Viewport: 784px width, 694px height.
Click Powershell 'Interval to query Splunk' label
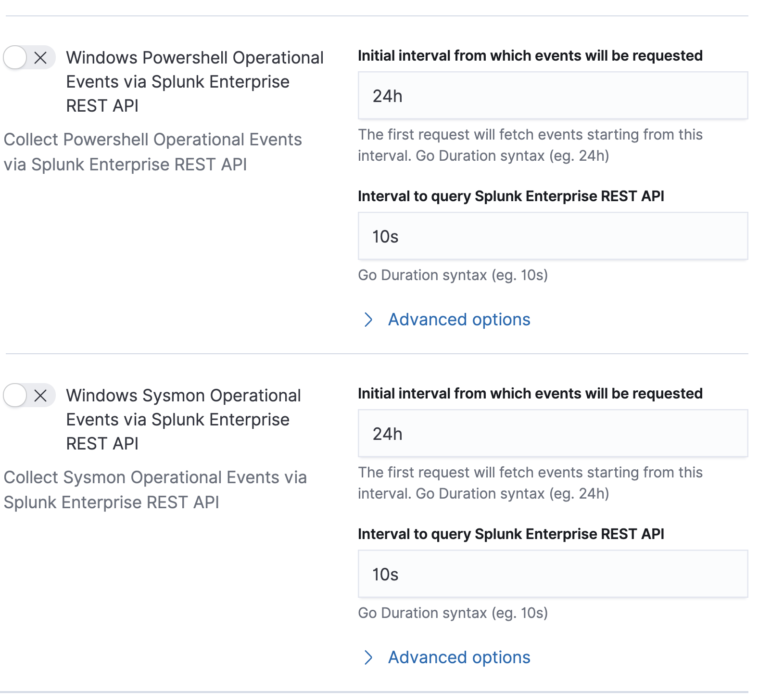click(x=511, y=196)
